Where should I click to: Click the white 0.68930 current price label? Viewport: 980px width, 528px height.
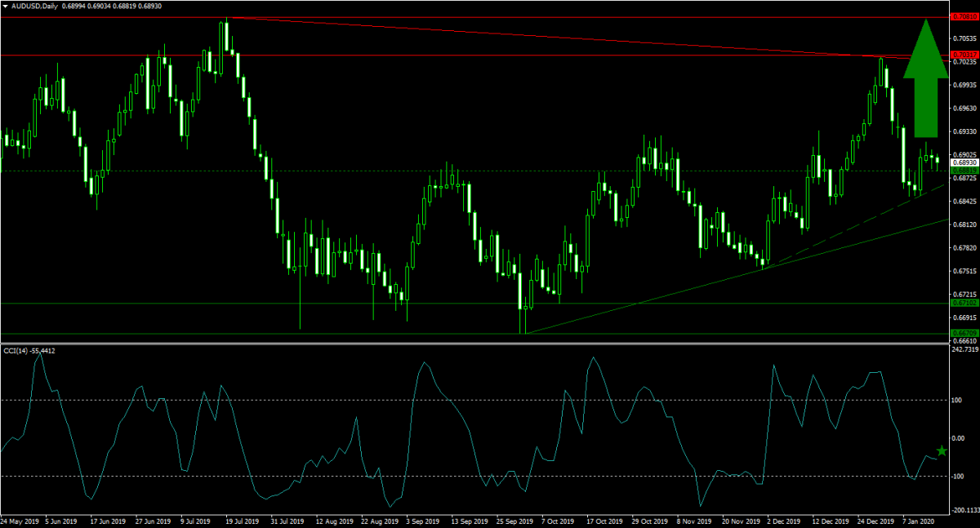point(964,163)
